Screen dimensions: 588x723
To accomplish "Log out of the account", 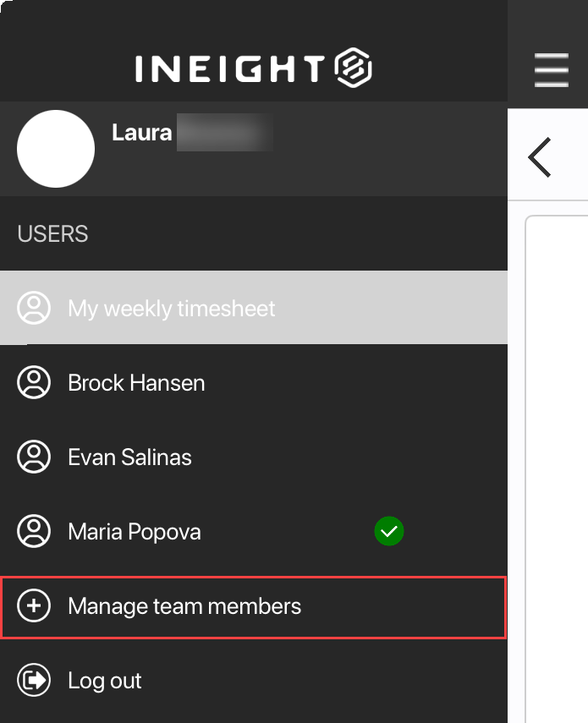I will pos(105,681).
